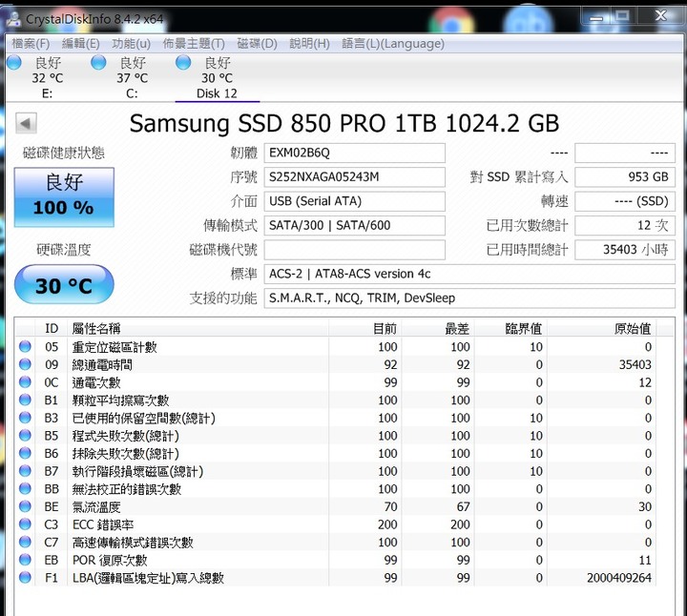This screenshot has height=616, width=687.
Task: Open the 語言(L)(Language) menu
Action: click(x=393, y=44)
